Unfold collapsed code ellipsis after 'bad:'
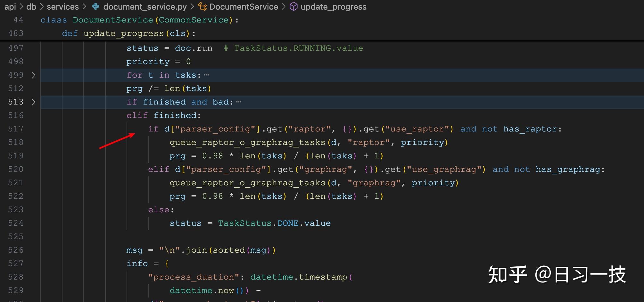Viewport: 644px width, 302px height. click(x=239, y=102)
